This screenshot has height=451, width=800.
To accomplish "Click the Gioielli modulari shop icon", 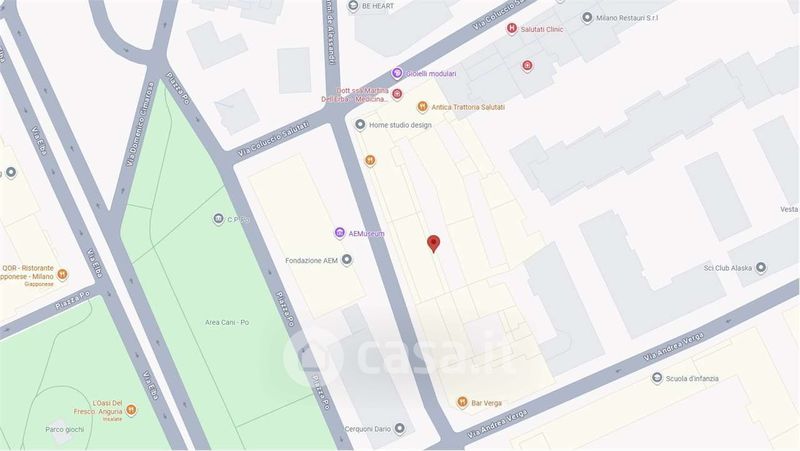I will coord(397,73).
